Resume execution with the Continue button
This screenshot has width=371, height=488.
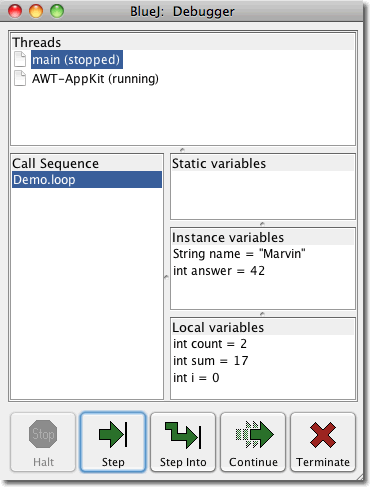point(253,442)
